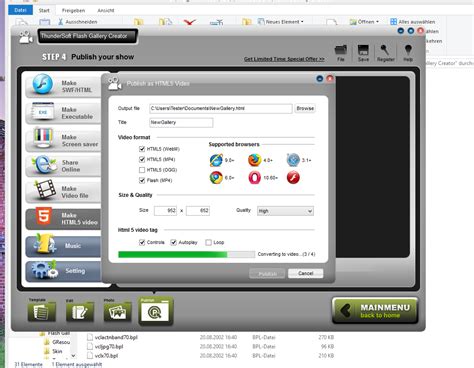This screenshot has width=474, height=368.
Task: Click the ThunderSoft Flash Gallery Creator title
Action: coord(84,36)
